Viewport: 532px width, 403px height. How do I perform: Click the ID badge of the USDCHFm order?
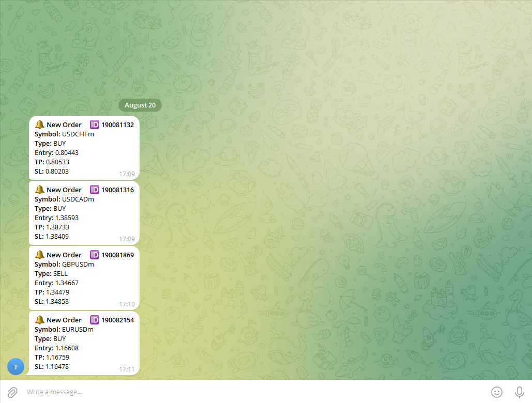click(94, 125)
